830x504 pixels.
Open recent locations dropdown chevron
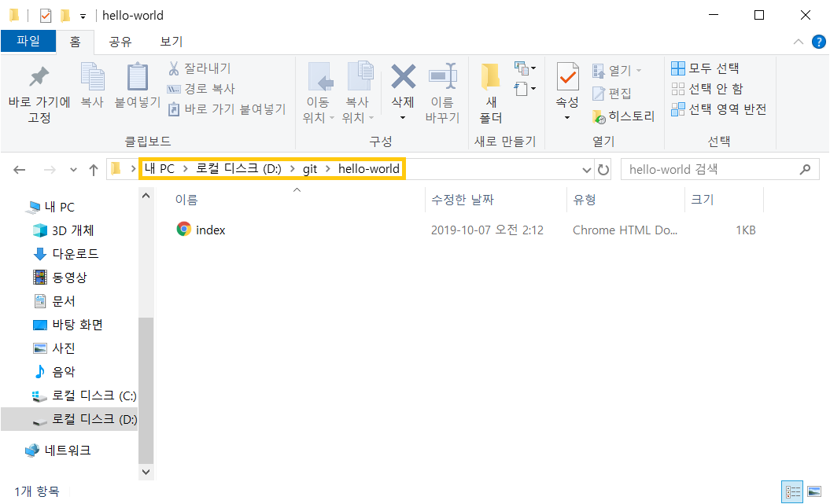click(74, 170)
